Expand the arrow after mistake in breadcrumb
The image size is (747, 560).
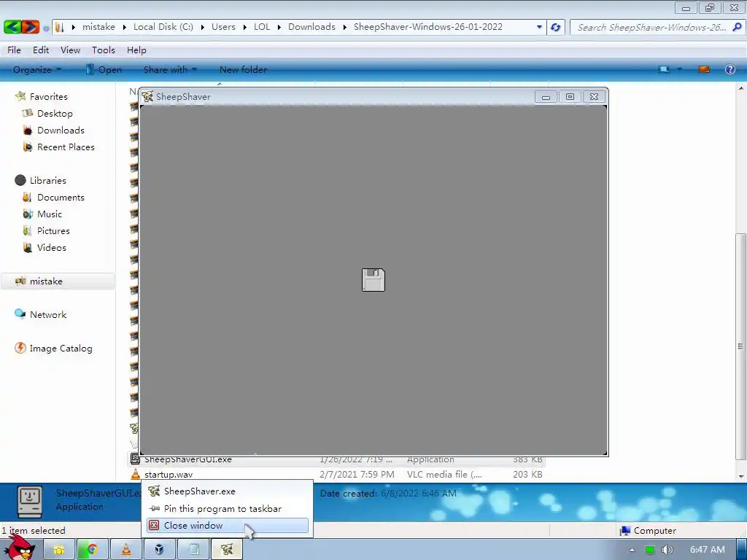pos(124,27)
